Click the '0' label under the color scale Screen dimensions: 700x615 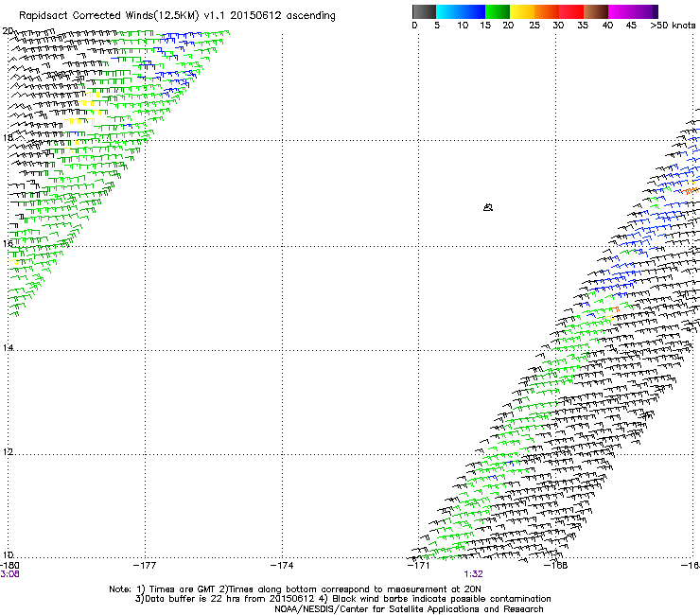coord(414,26)
